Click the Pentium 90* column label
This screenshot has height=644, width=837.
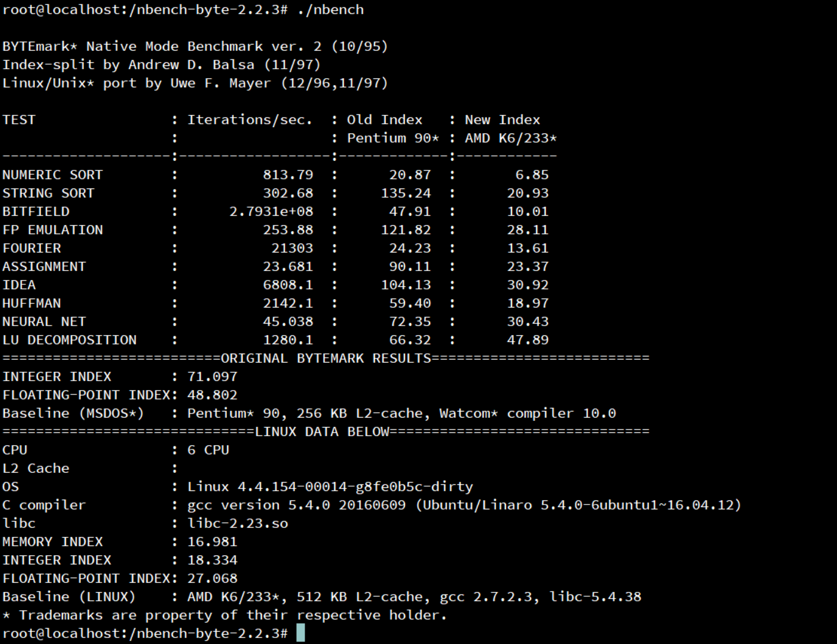coord(393,138)
